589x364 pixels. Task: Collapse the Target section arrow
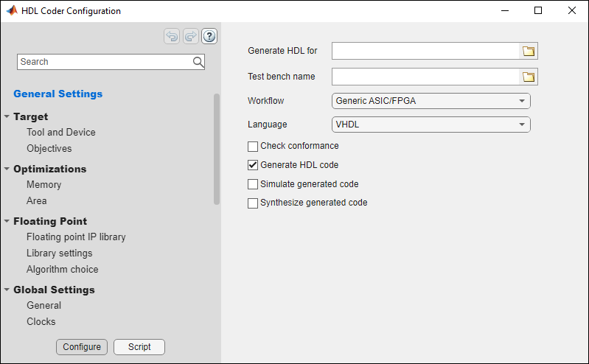7,117
